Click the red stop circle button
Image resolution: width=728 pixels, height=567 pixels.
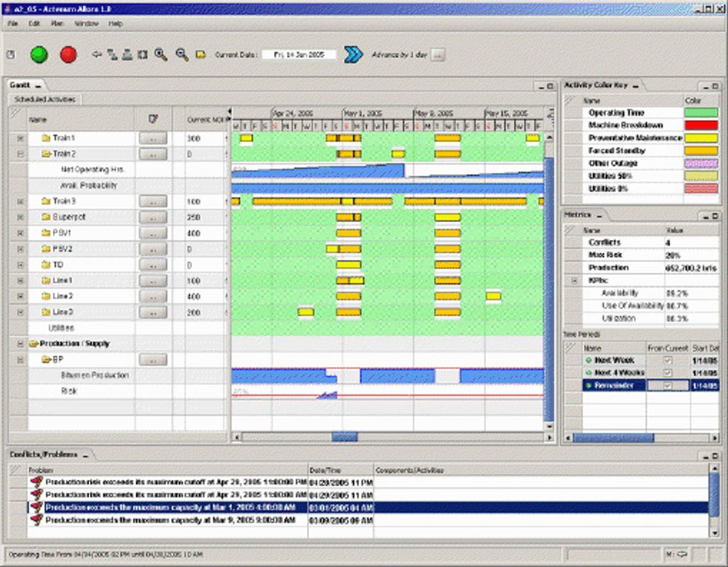point(68,54)
